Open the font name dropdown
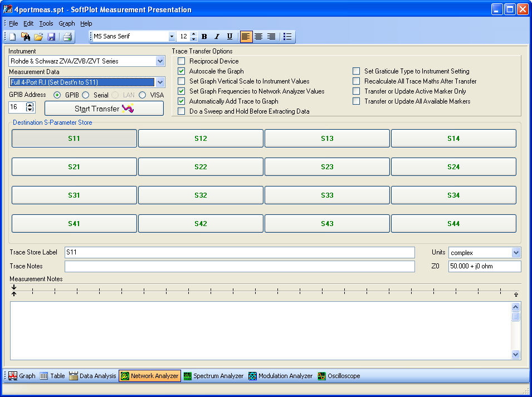Image resolution: width=532 pixels, height=397 pixels. click(x=172, y=37)
